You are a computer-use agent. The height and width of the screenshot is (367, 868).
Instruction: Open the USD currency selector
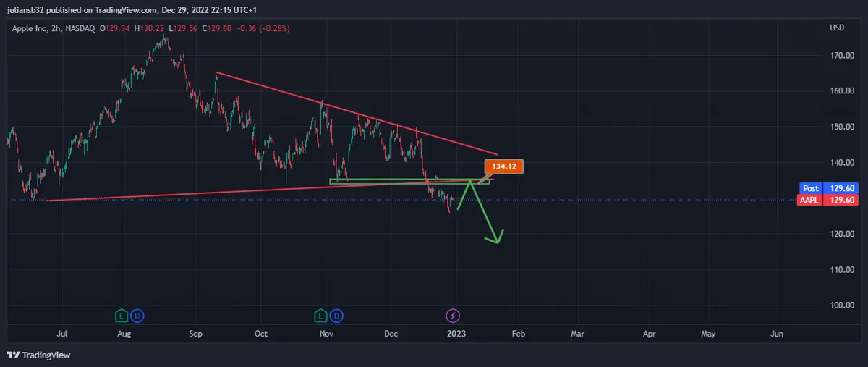point(836,28)
